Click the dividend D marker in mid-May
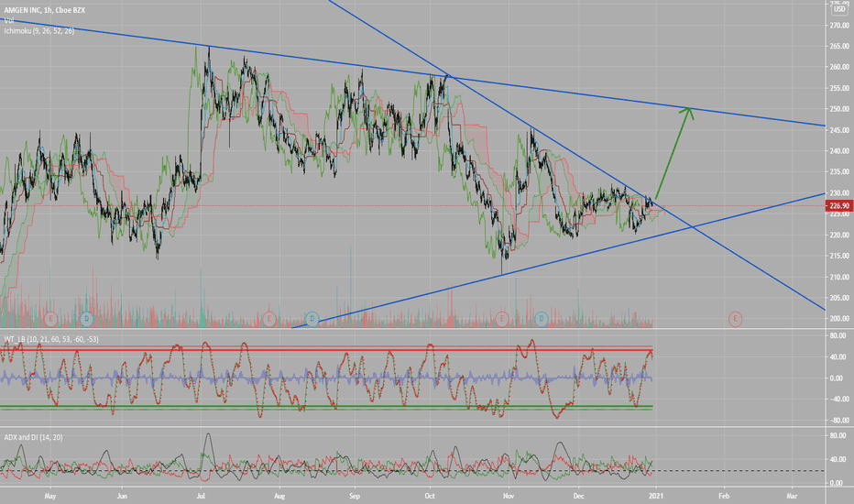The image size is (854, 504). pyautogui.click(x=87, y=319)
